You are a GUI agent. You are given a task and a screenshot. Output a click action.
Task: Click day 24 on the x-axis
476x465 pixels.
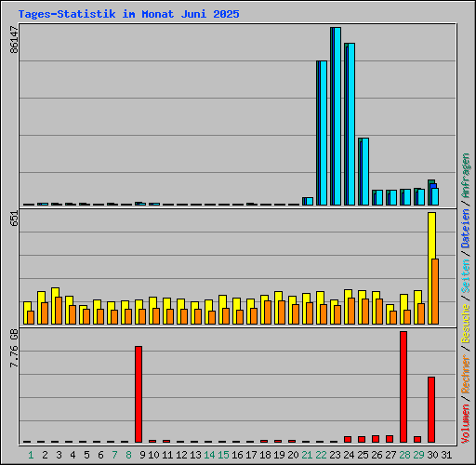(349, 455)
